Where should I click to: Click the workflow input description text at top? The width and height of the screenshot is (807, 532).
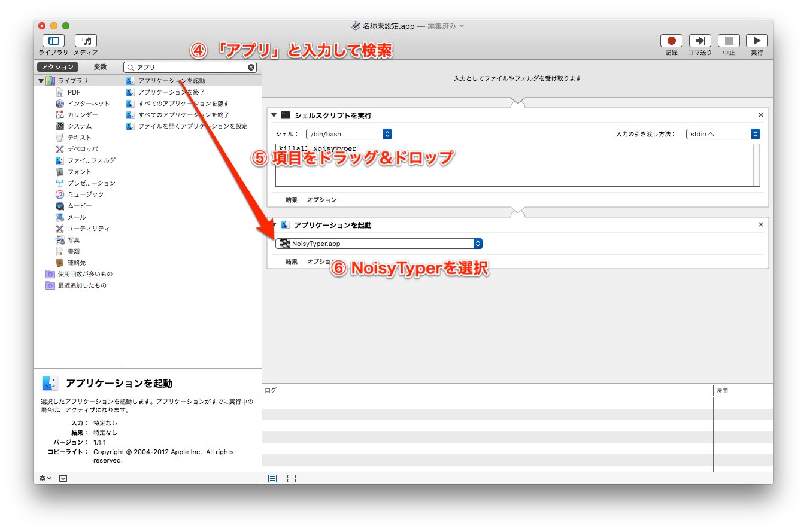pyautogui.click(x=517, y=78)
